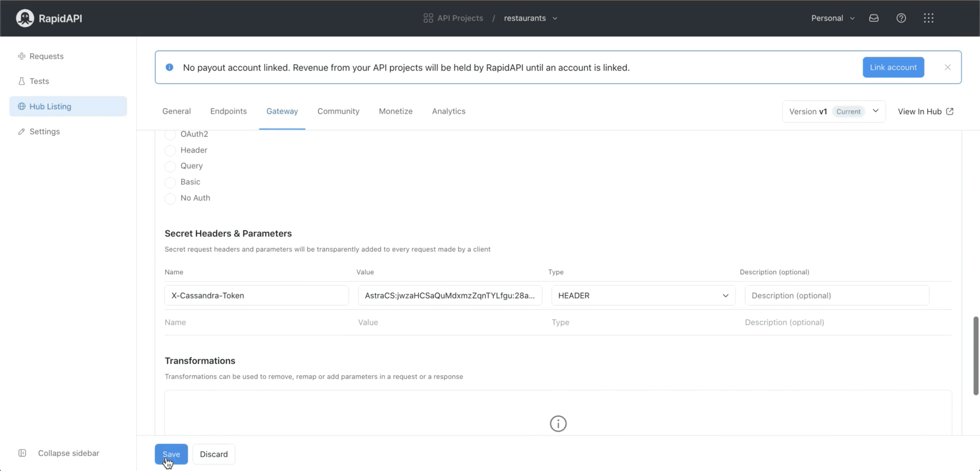Edit the X-Cassandra-Token name field
The height and width of the screenshot is (471, 980).
pos(257,296)
